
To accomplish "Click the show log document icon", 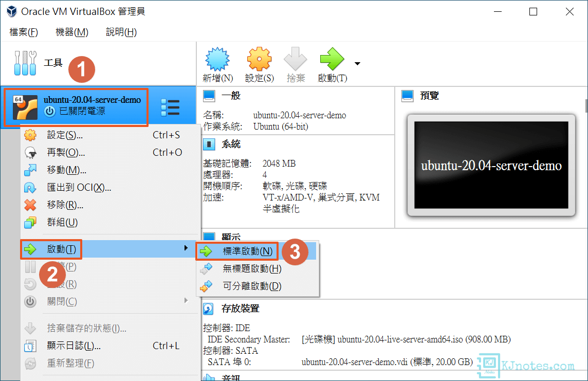I will pyautogui.click(x=30, y=346).
